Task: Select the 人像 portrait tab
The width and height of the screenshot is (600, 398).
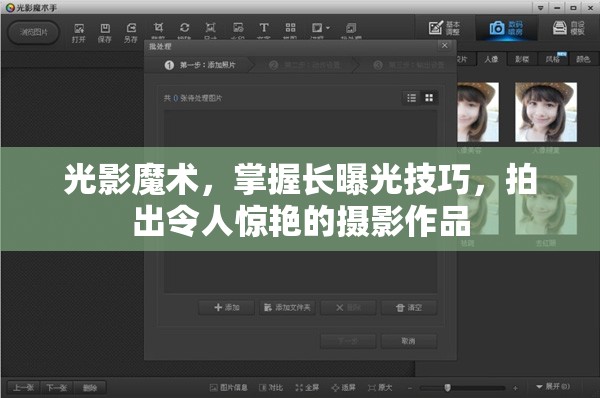Action: tap(491, 59)
